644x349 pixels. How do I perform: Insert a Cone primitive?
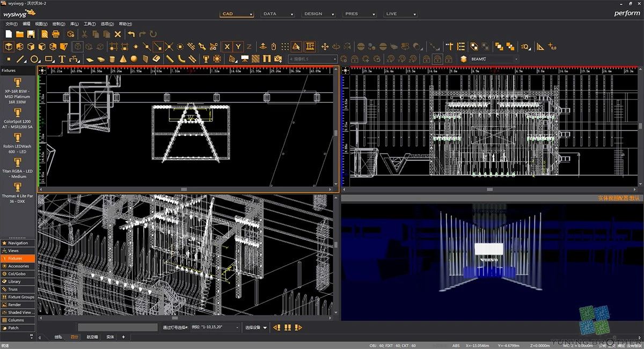[x=123, y=59]
